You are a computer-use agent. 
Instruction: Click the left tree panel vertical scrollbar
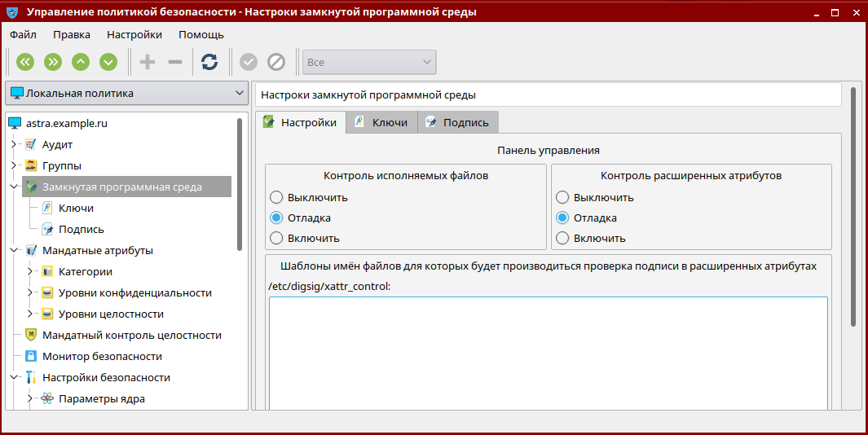pos(240,184)
